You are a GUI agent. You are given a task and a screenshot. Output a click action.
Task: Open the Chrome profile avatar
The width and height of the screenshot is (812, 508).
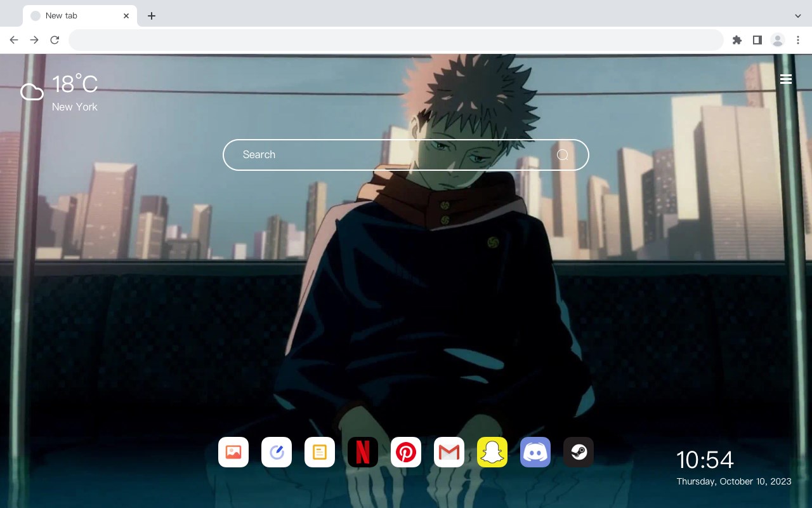pyautogui.click(x=778, y=40)
